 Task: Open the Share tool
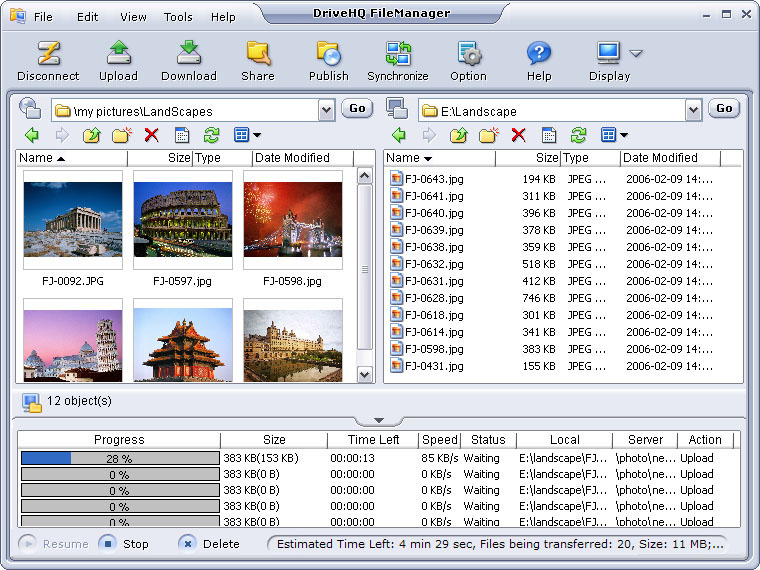coord(258,60)
